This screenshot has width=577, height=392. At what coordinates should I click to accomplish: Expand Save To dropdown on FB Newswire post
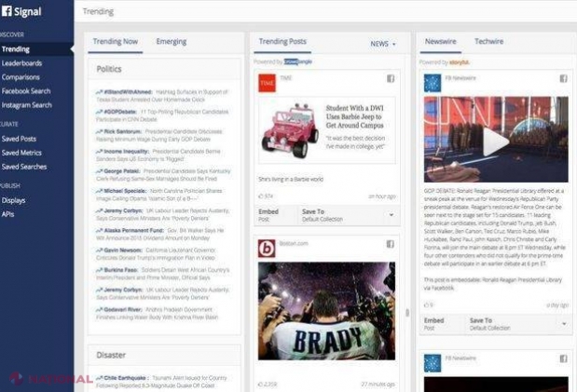[x=564, y=324]
